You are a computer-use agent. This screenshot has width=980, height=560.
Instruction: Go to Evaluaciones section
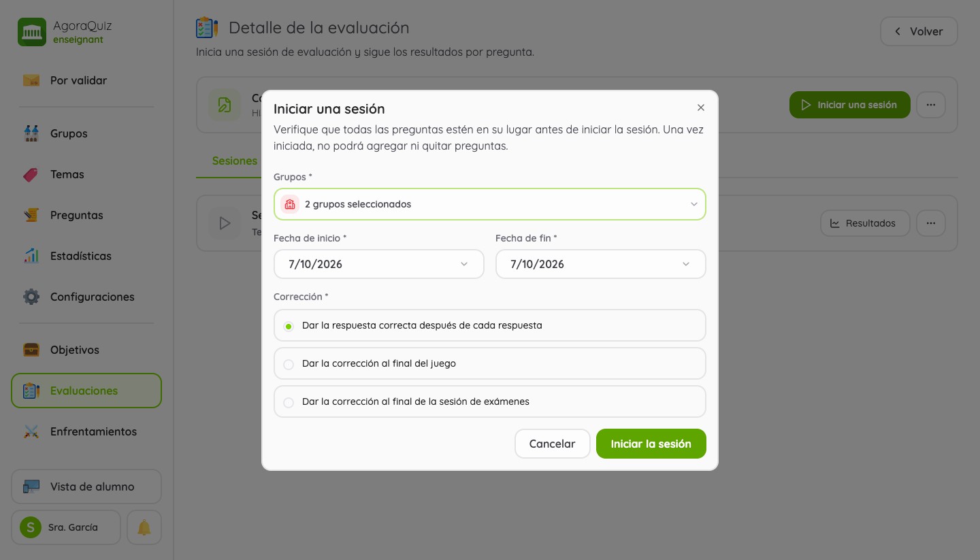click(86, 391)
